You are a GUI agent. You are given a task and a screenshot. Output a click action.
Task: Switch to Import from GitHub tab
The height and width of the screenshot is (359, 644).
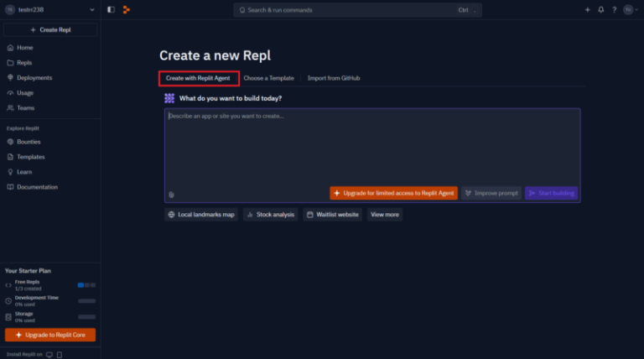click(333, 78)
